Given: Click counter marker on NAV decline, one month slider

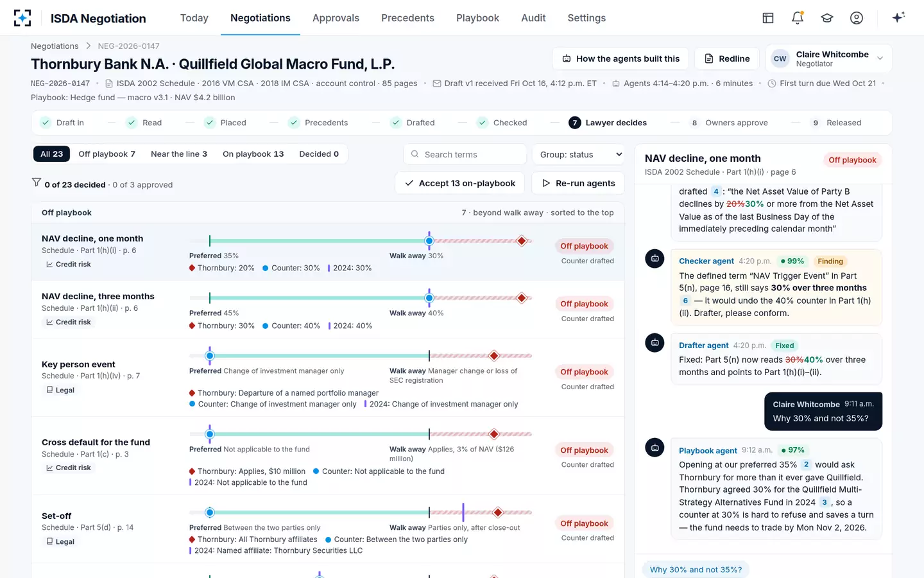Looking at the screenshot, I should click(x=429, y=241).
